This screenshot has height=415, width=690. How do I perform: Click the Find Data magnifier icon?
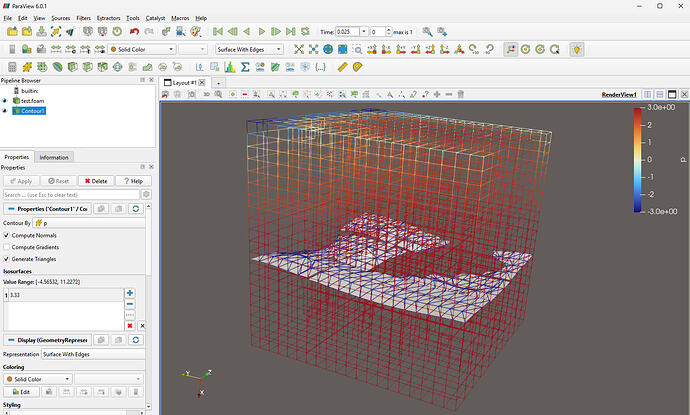[x=427, y=32]
